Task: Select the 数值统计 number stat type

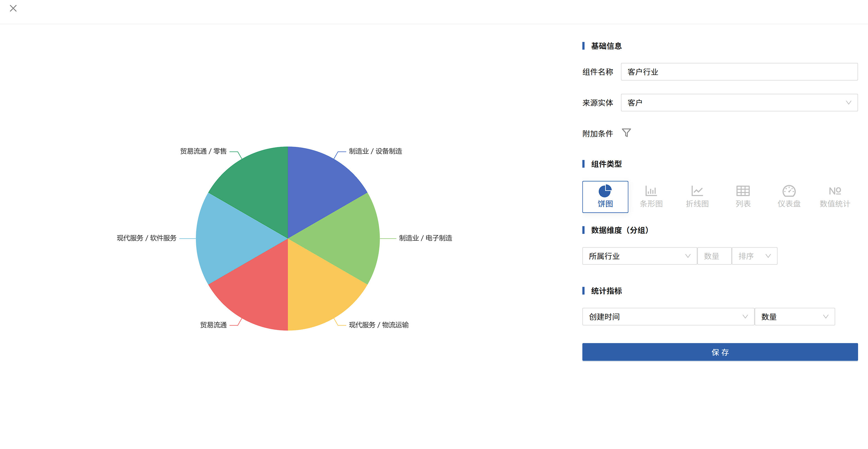Action: pos(835,197)
